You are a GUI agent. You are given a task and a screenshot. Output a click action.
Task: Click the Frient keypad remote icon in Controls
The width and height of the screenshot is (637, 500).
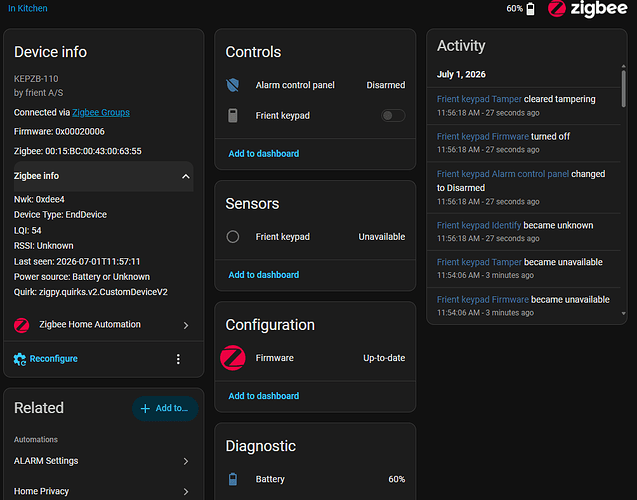click(232, 116)
